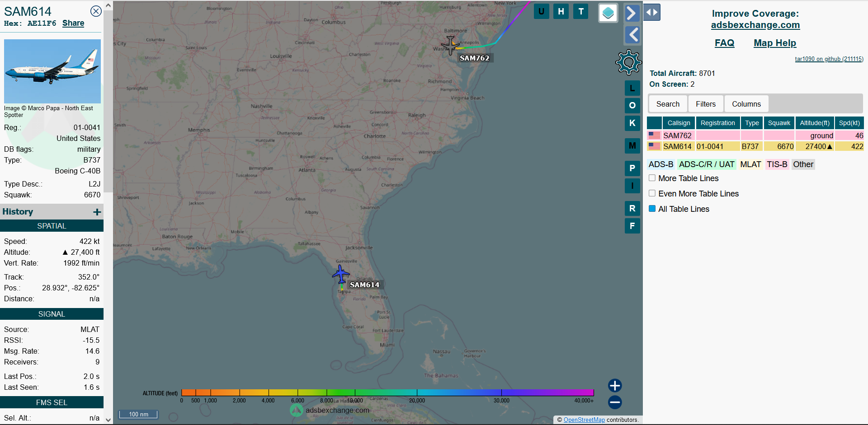Screen dimensions: 868x425
Task: Zoom in the map with plus button
Action: [615, 385]
